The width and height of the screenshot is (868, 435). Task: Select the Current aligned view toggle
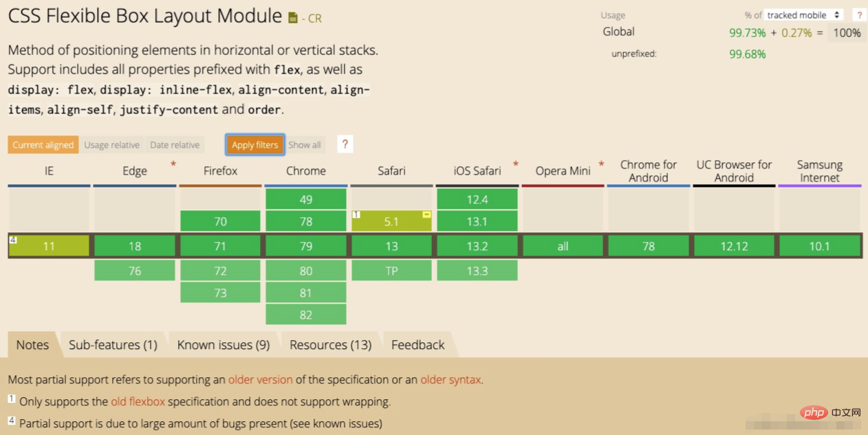click(x=43, y=145)
